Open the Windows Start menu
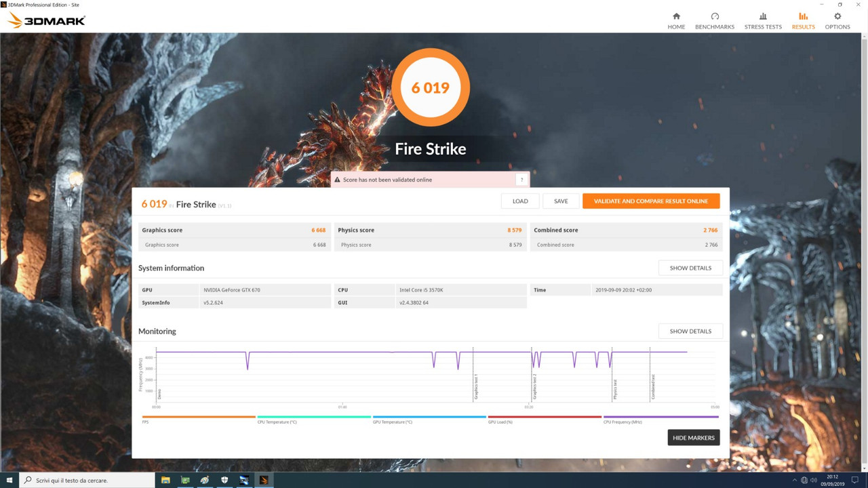 click(9, 480)
